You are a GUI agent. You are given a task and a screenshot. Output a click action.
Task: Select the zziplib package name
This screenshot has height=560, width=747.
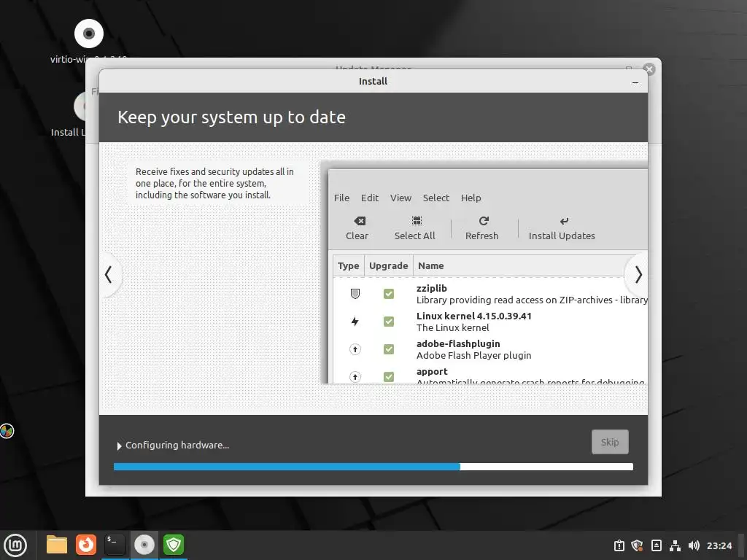click(432, 288)
